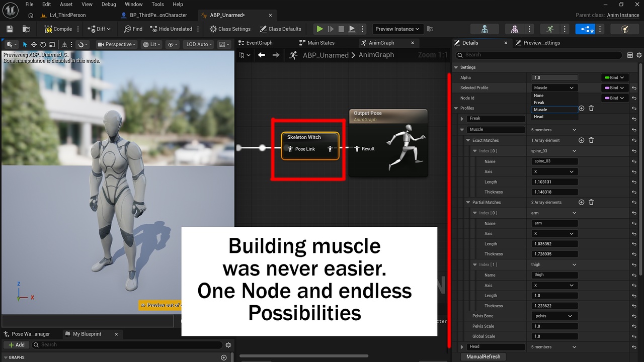The height and width of the screenshot is (362, 644).
Task: Select the Output Pose node
Action: 388,143
